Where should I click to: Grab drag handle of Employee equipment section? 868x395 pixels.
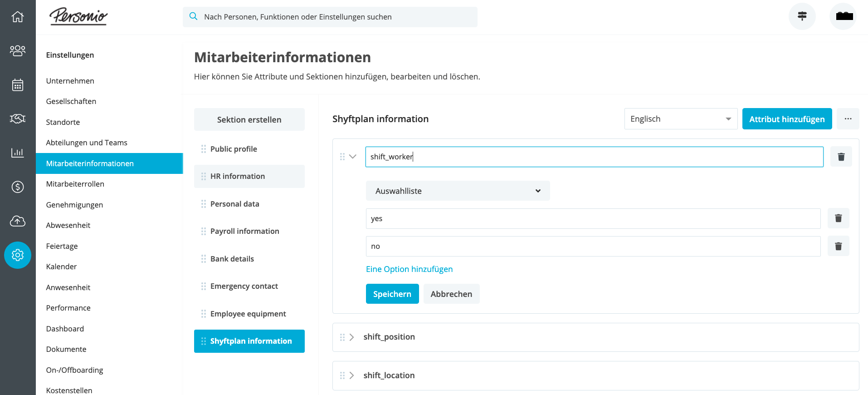point(204,314)
